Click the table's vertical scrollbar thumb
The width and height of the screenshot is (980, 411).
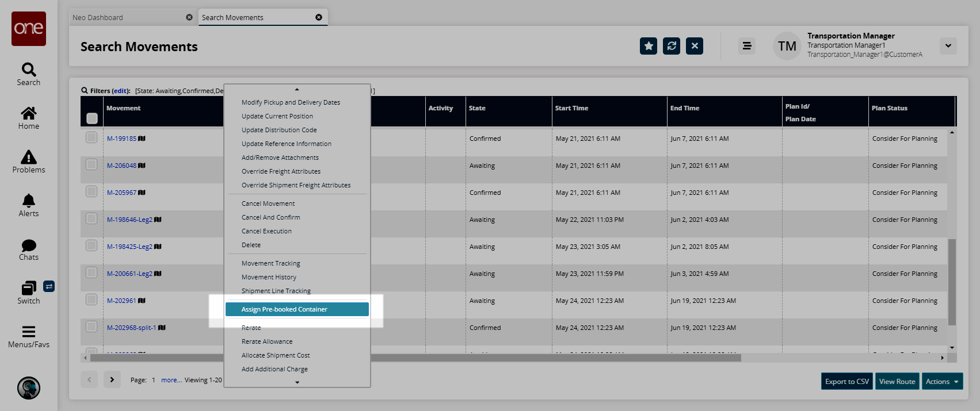[x=952, y=282]
